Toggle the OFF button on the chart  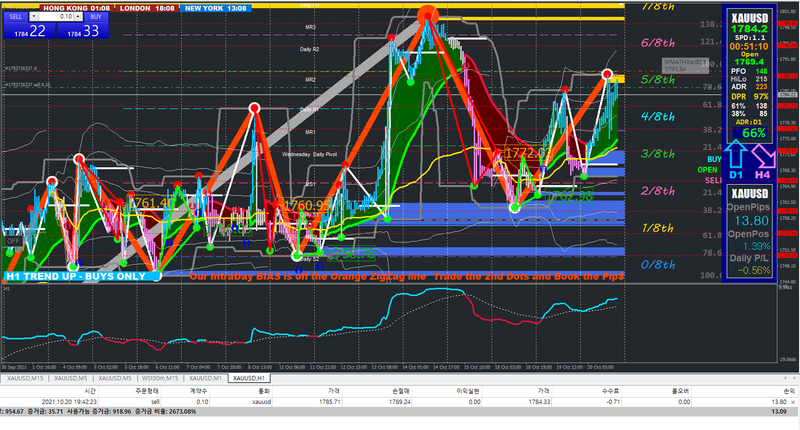coord(13,241)
